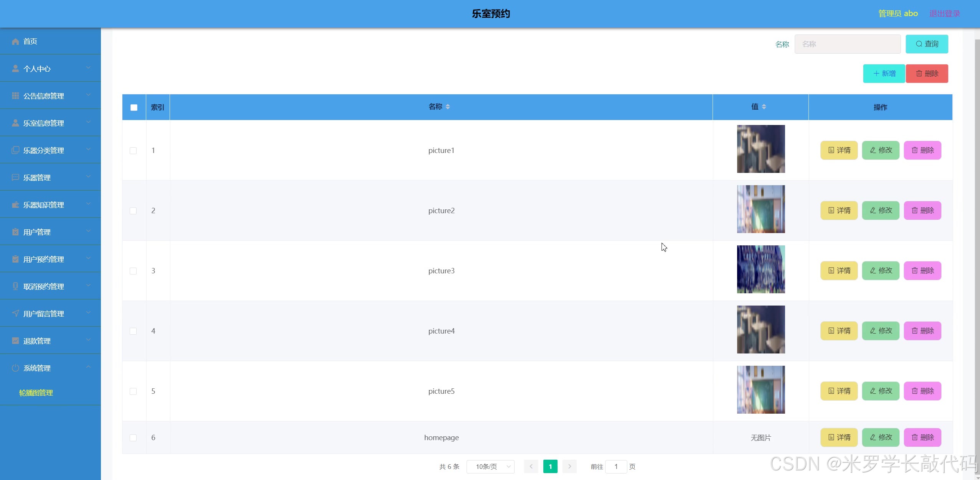Select the checkbox for homepage row
Image resolution: width=980 pixels, height=480 pixels.
coord(133,437)
